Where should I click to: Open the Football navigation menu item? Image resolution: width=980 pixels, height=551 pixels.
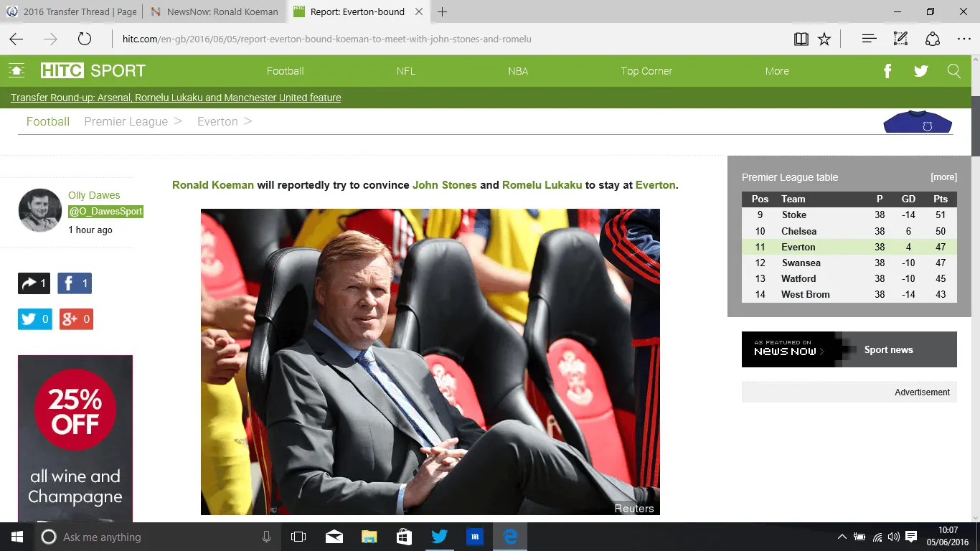[285, 71]
